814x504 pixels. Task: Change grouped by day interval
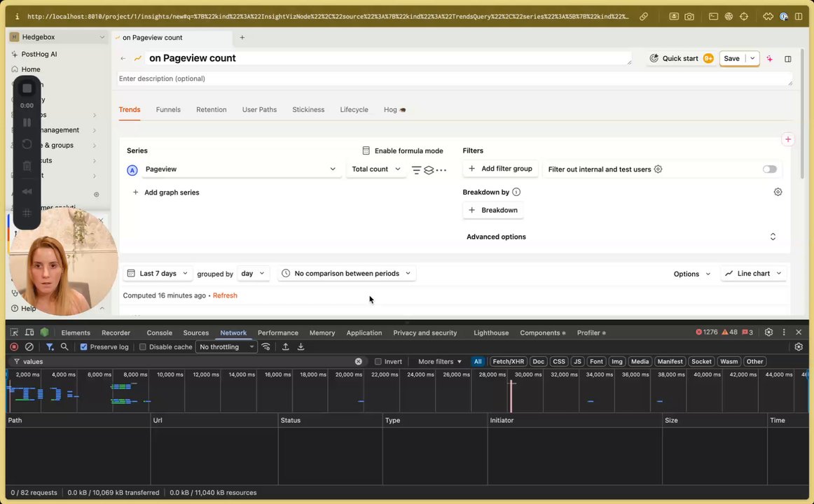[253, 273]
